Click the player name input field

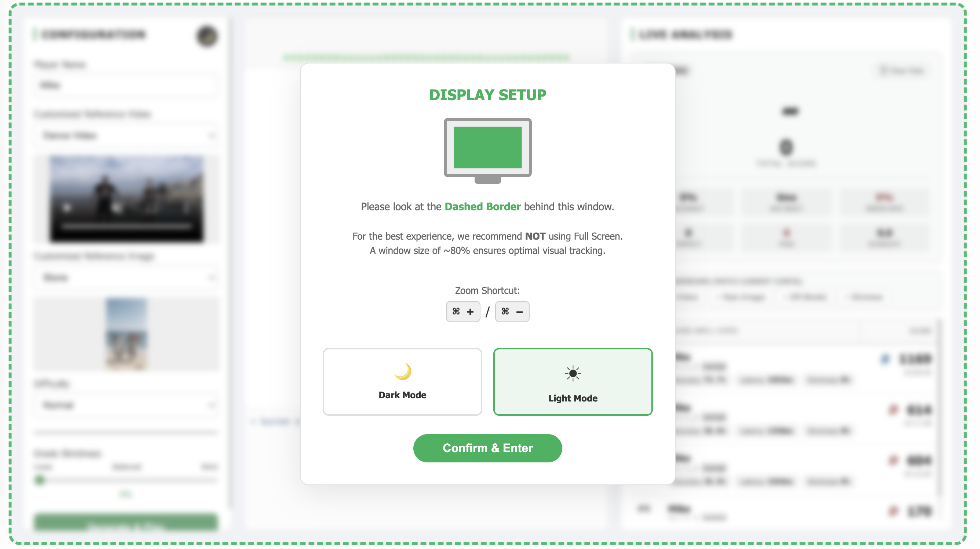tap(126, 85)
